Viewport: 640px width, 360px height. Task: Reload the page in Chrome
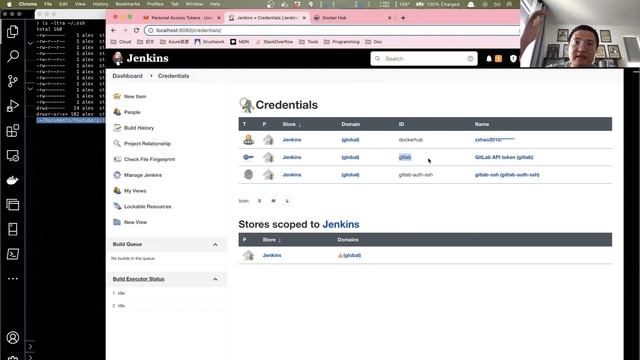click(136, 30)
